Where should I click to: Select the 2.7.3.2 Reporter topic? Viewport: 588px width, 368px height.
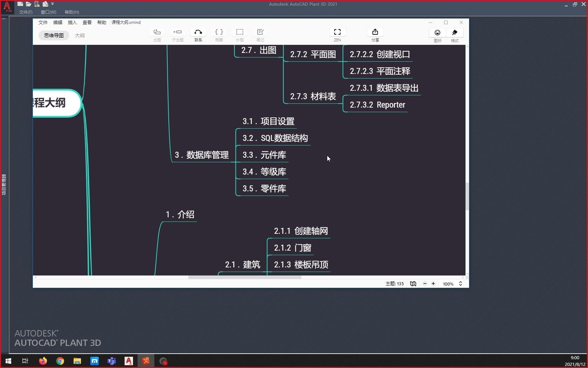(x=378, y=105)
